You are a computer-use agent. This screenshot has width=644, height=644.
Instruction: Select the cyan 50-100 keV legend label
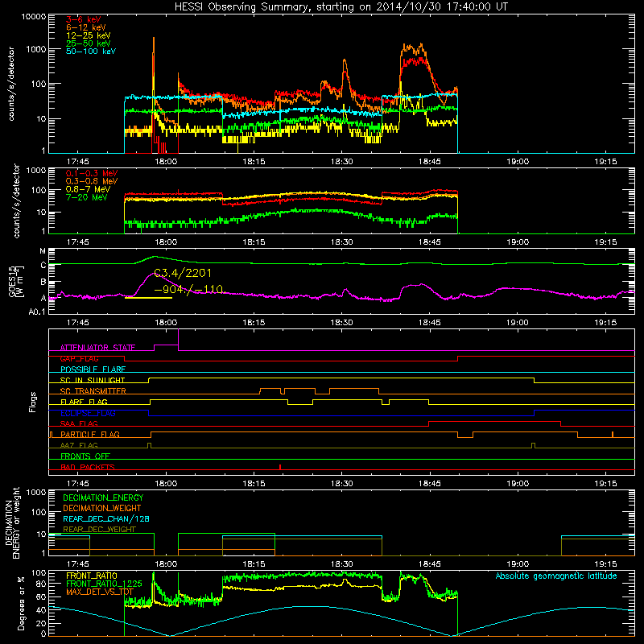pos(91,52)
